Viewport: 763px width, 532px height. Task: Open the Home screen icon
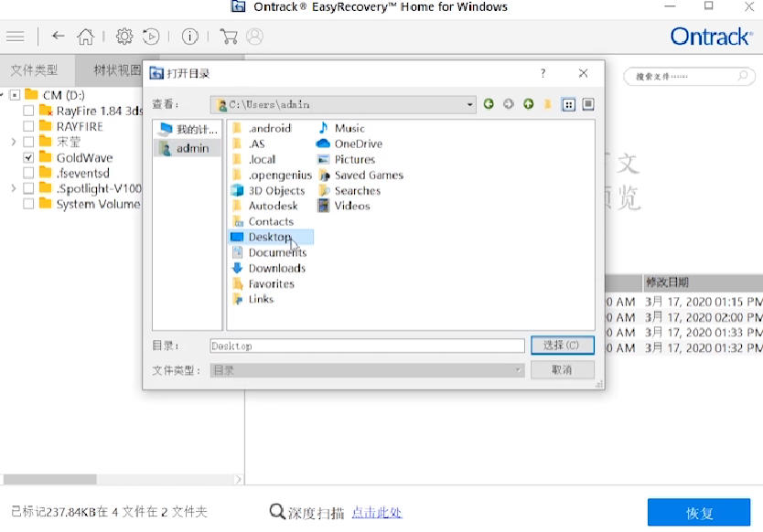pyautogui.click(x=84, y=37)
